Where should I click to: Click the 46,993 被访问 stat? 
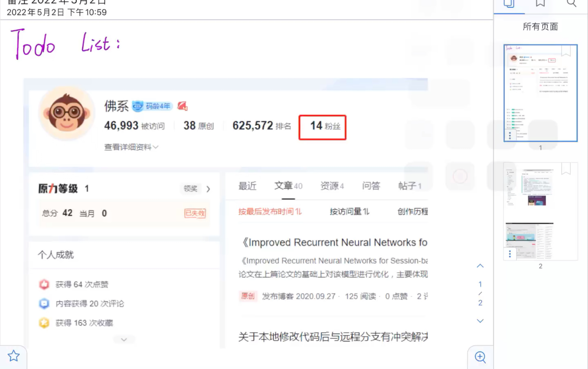click(134, 126)
